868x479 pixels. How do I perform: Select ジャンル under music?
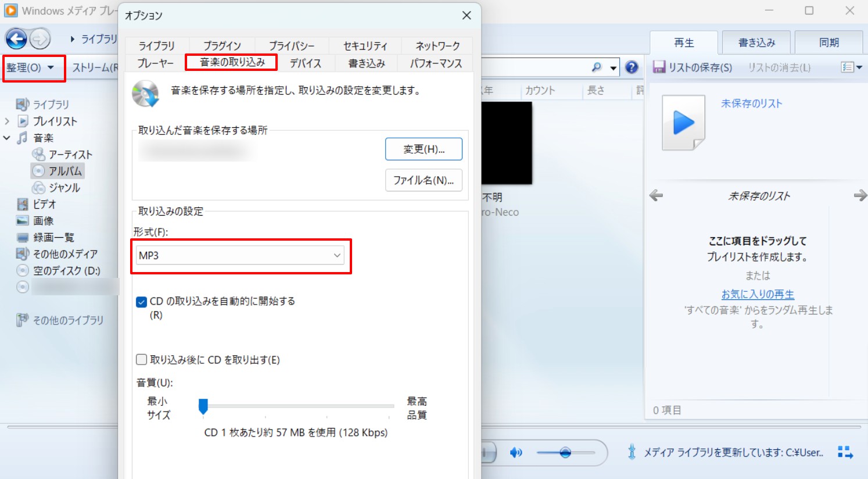pyautogui.click(x=64, y=188)
